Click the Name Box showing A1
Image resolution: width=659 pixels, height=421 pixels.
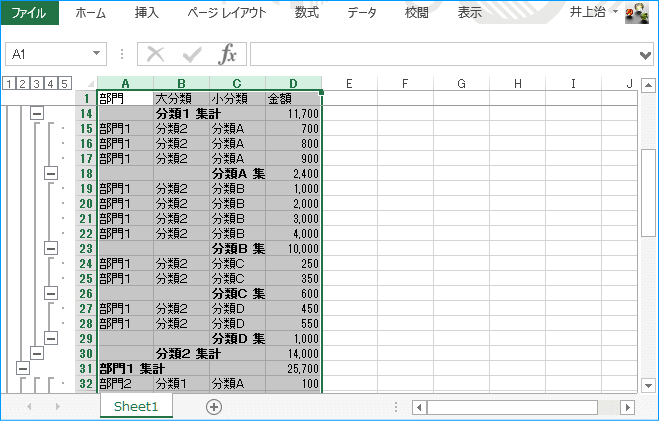tap(47, 54)
